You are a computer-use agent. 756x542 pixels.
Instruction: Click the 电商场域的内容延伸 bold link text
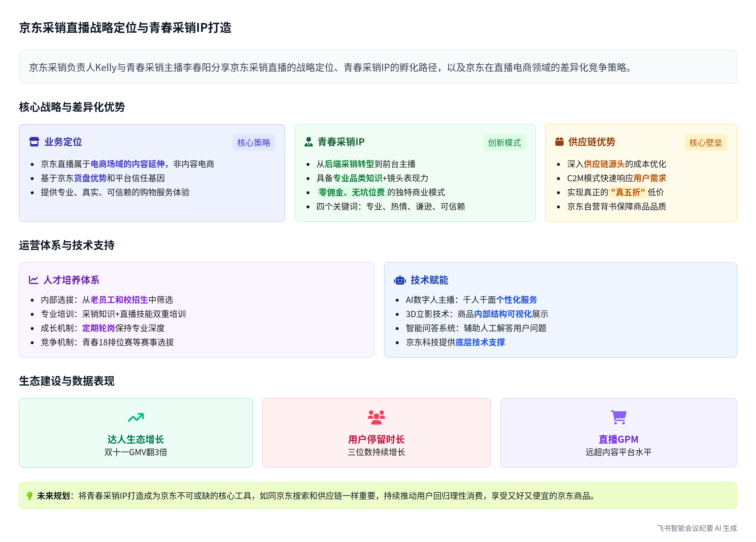point(128,164)
